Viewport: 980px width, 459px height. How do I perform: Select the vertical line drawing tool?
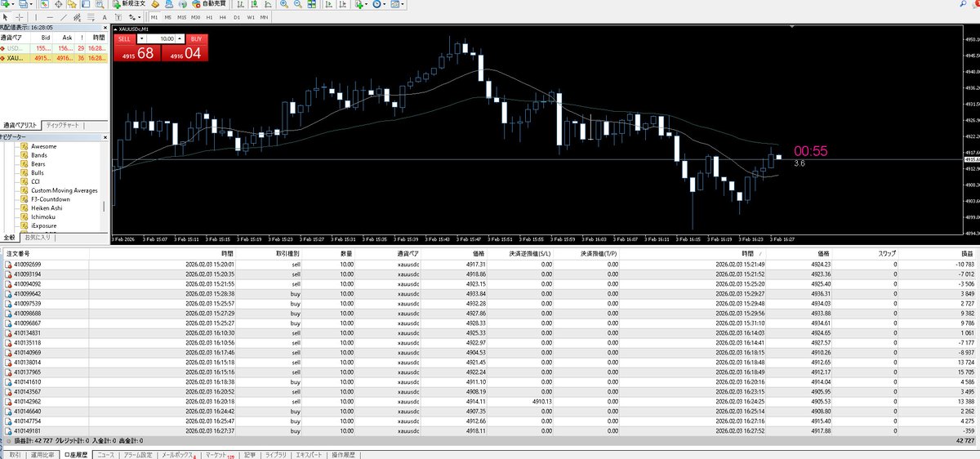[x=36, y=17]
